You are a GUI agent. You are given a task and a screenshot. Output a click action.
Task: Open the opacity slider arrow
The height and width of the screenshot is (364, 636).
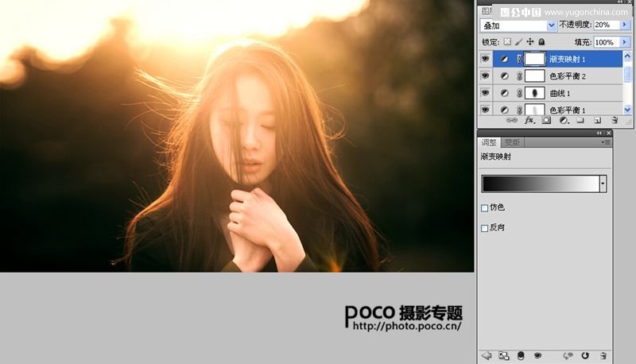[x=625, y=25]
